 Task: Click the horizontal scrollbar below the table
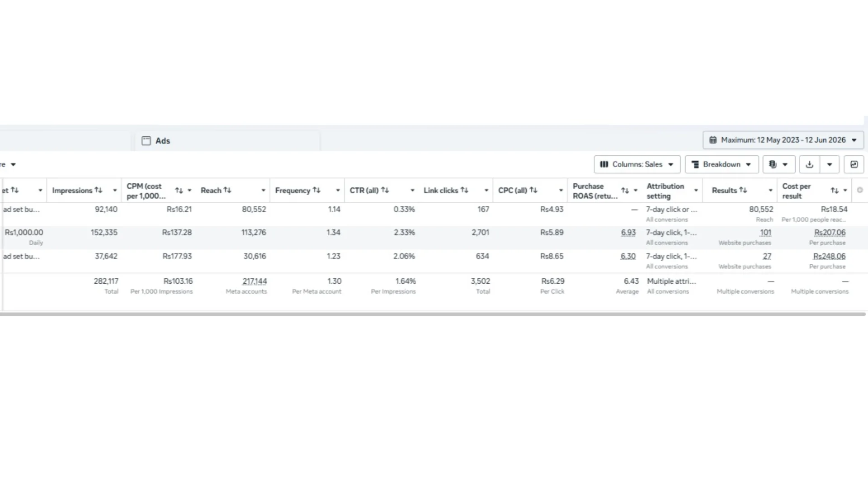tap(433, 314)
